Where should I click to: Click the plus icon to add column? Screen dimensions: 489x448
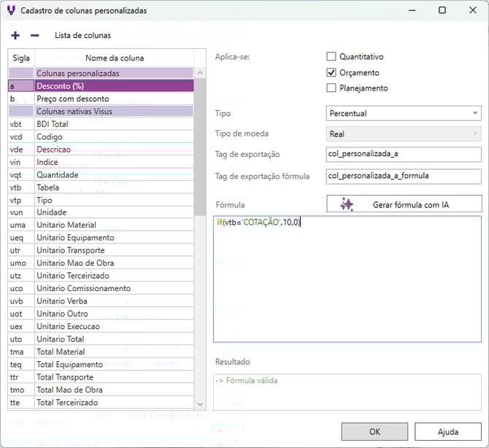(15, 35)
